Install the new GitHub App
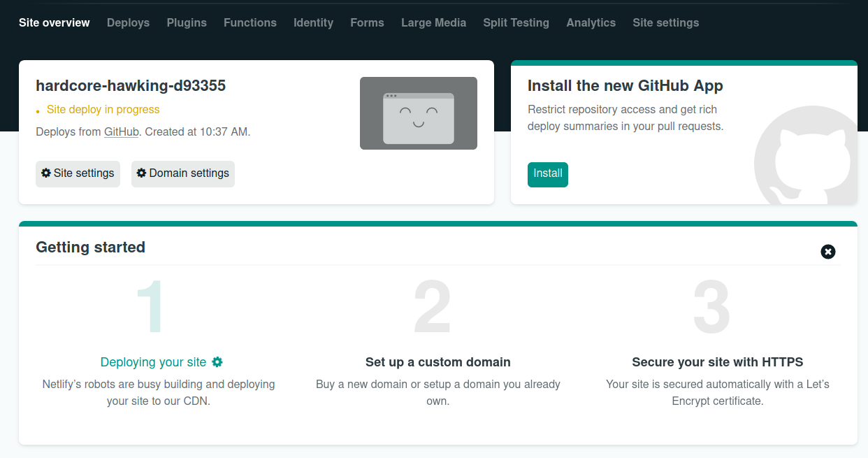 click(x=548, y=174)
